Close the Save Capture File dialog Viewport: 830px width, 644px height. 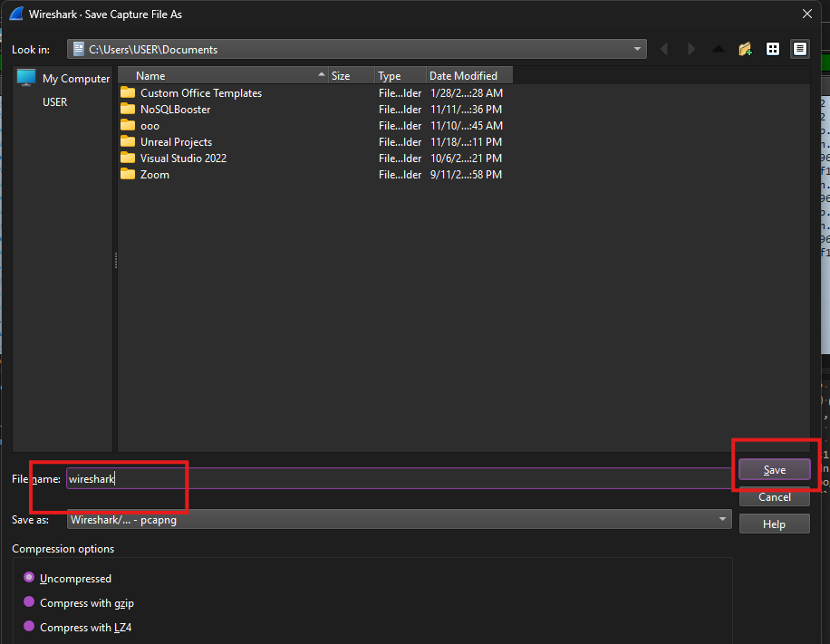[806, 14]
